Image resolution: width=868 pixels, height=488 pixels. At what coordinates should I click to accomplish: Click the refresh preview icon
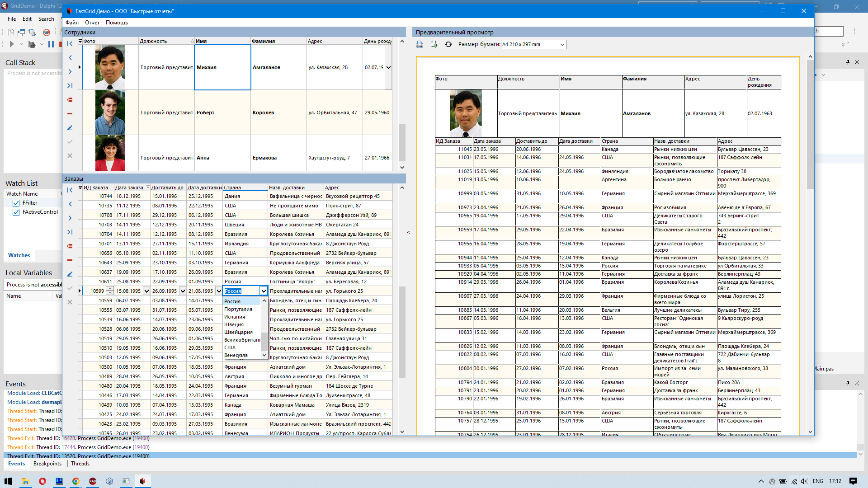pyautogui.click(x=448, y=44)
